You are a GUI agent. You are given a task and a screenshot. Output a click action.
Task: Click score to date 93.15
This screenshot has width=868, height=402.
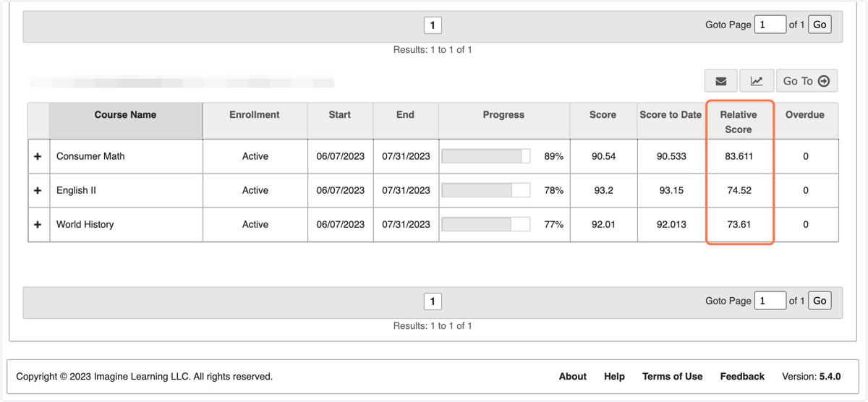click(671, 190)
